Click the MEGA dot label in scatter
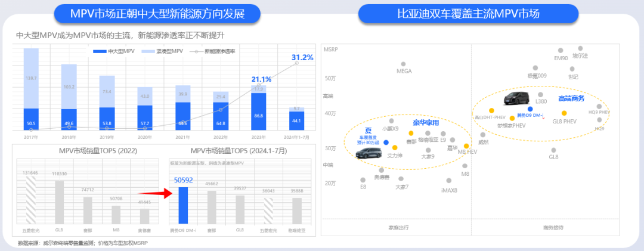644x251 pixels. tap(404, 71)
